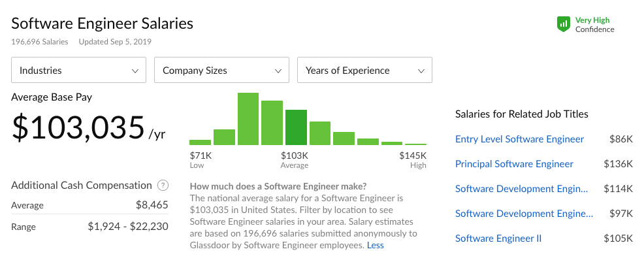The width and height of the screenshot is (644, 262).
Task: Click the $114K Software Development Engineer link
Action: [522, 189]
